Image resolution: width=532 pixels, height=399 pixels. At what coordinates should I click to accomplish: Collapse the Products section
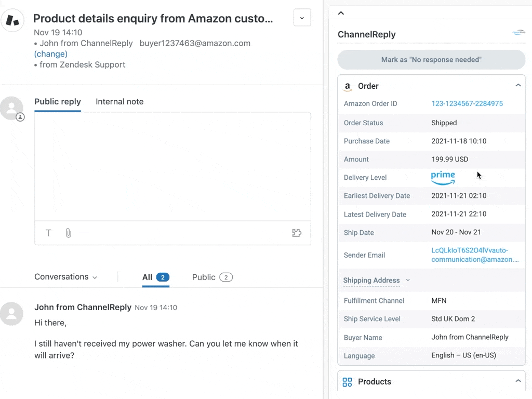518,381
